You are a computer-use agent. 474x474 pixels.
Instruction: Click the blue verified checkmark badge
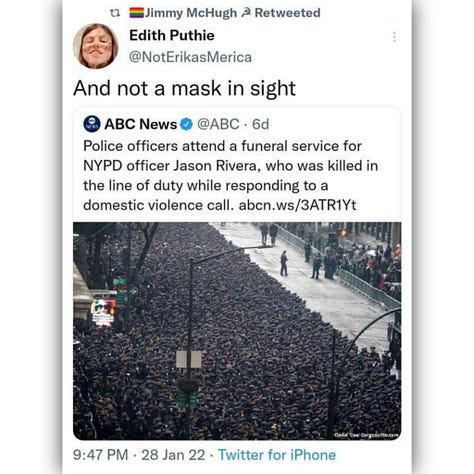coord(186,124)
